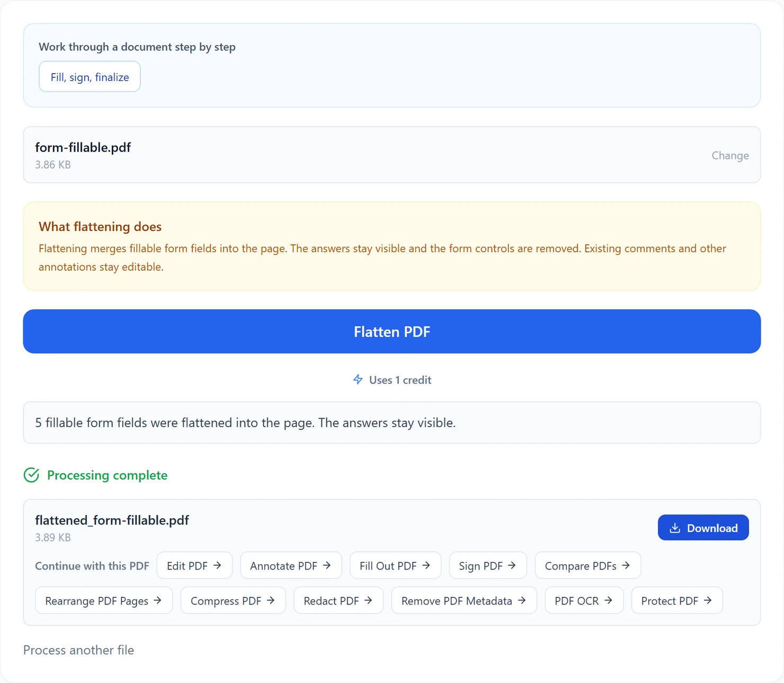Click the Uses 1 credit text
This screenshot has width=784, height=683.
(400, 380)
